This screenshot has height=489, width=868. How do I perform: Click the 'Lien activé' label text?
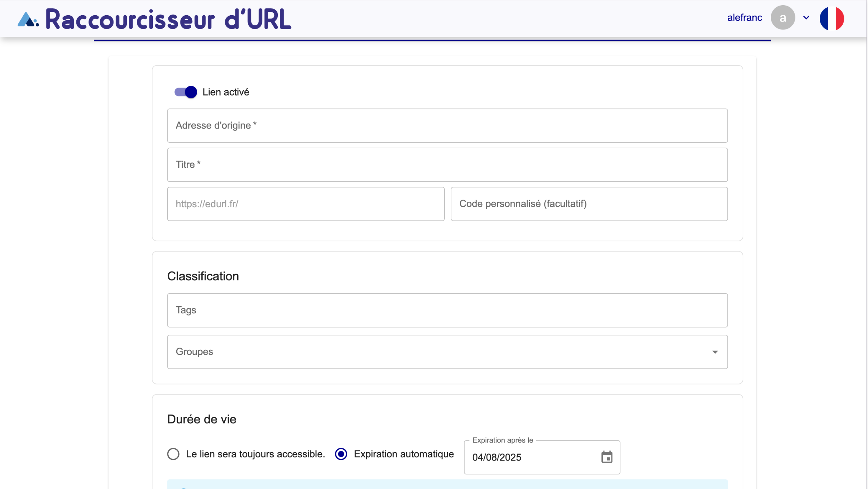pyautogui.click(x=226, y=92)
